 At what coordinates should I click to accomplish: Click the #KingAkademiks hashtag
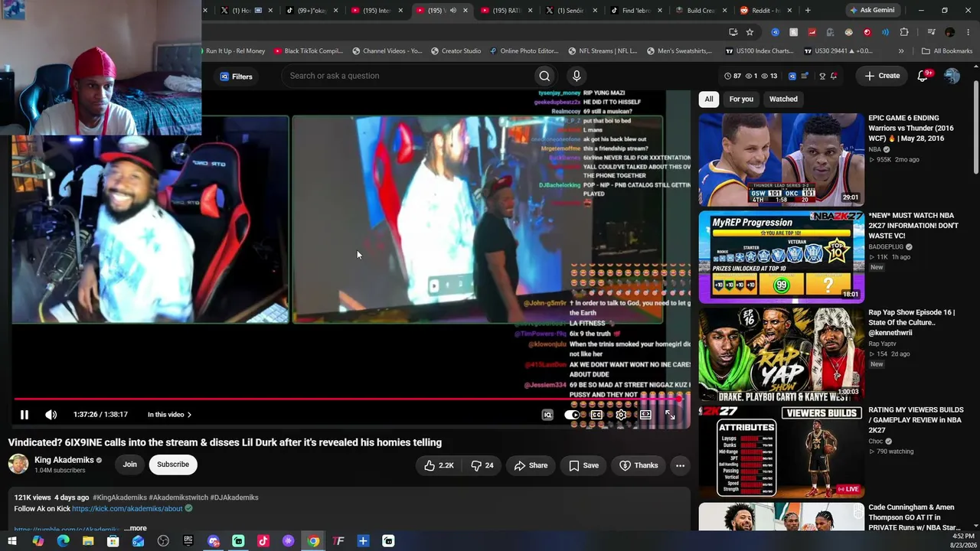[119, 497]
